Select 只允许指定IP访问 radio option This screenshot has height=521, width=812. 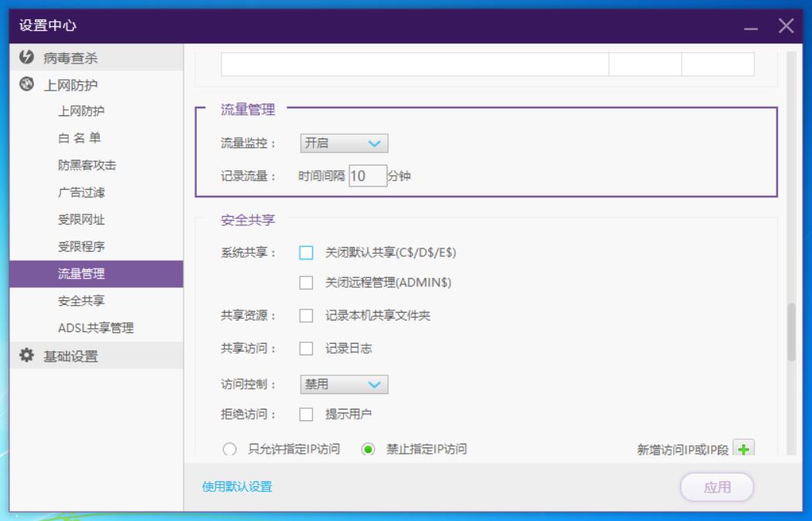click(229, 449)
